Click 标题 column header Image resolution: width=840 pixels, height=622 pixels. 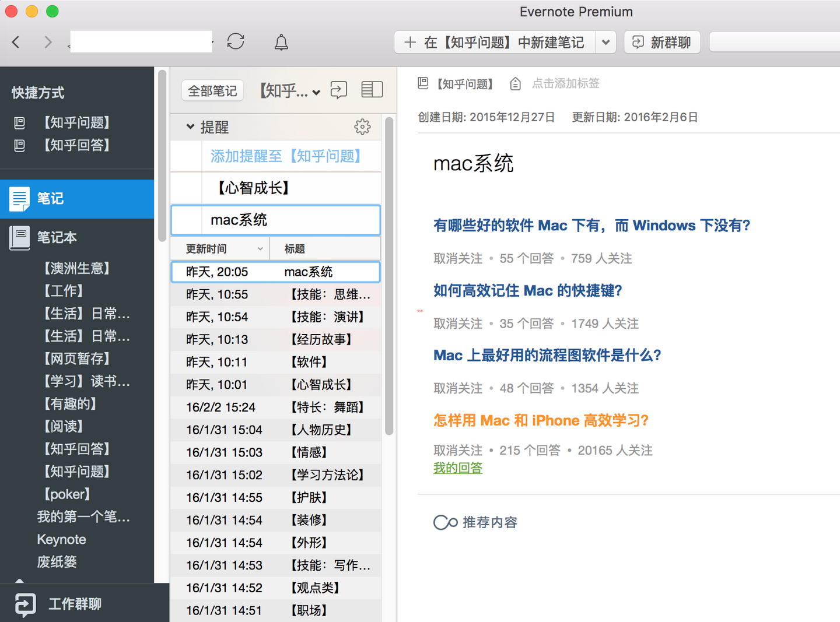click(x=325, y=249)
